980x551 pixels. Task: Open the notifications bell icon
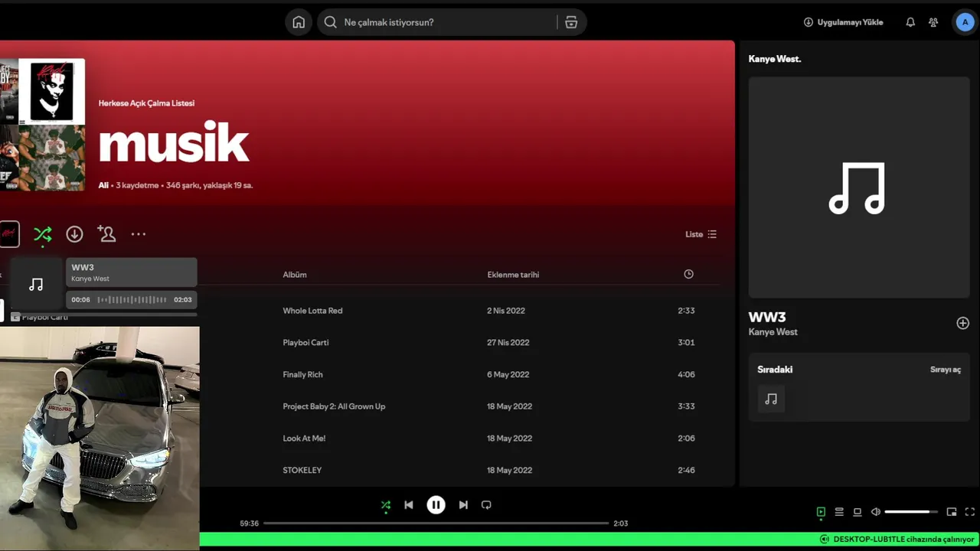(x=910, y=22)
